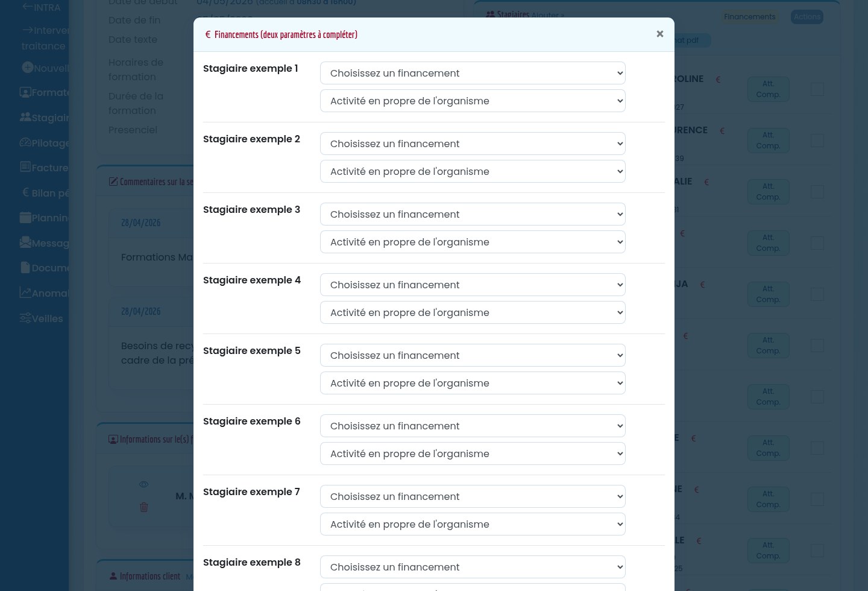The width and height of the screenshot is (868, 591).
Task: Click the Financements button in Stagiaires panel
Action: click(x=750, y=17)
